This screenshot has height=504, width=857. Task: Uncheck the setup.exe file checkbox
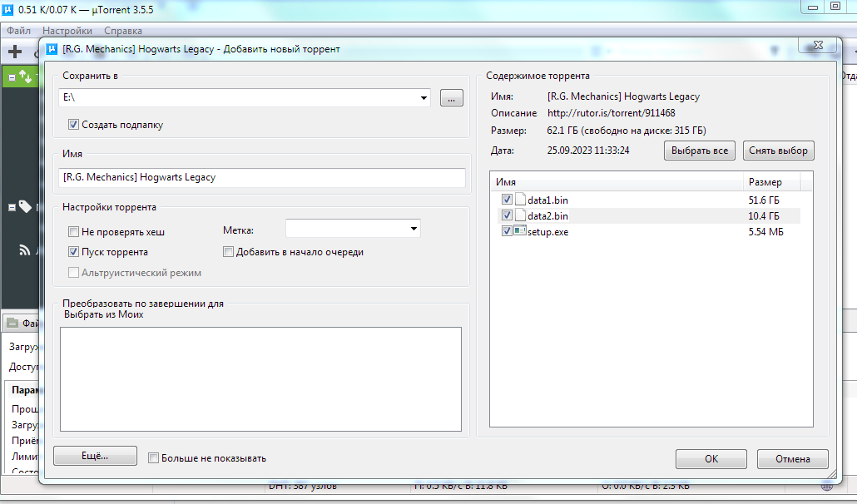507,231
